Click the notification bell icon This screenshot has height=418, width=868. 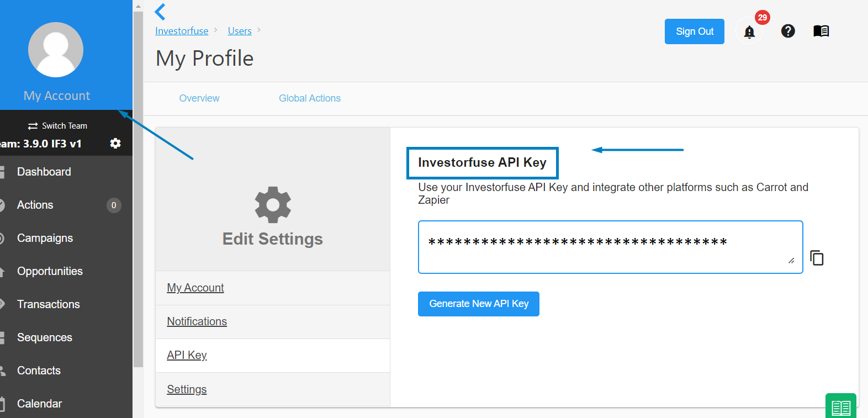pos(749,32)
